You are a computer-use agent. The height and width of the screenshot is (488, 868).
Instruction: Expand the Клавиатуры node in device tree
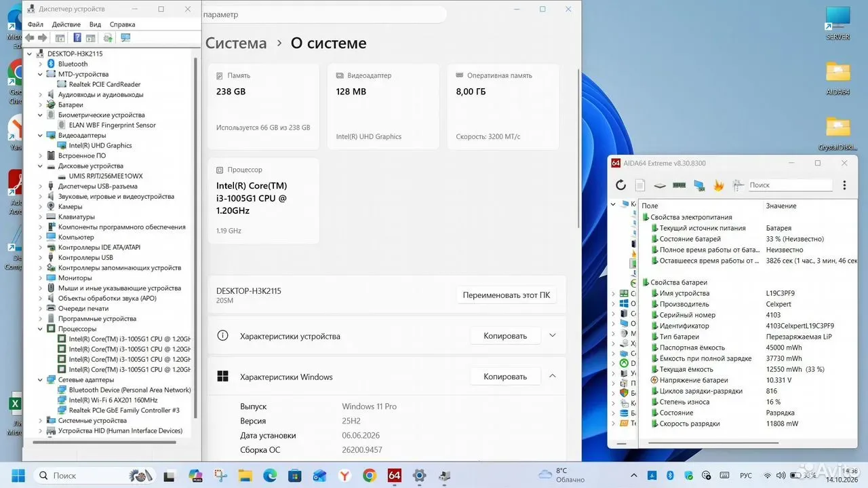pyautogui.click(x=41, y=217)
